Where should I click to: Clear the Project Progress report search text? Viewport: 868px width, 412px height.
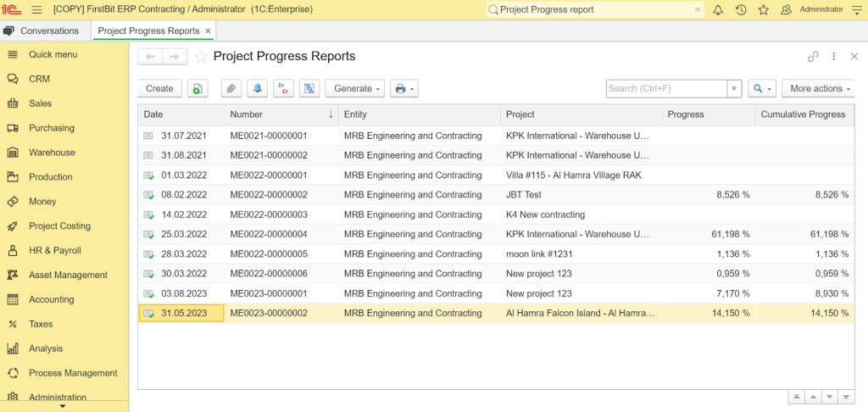tap(698, 9)
